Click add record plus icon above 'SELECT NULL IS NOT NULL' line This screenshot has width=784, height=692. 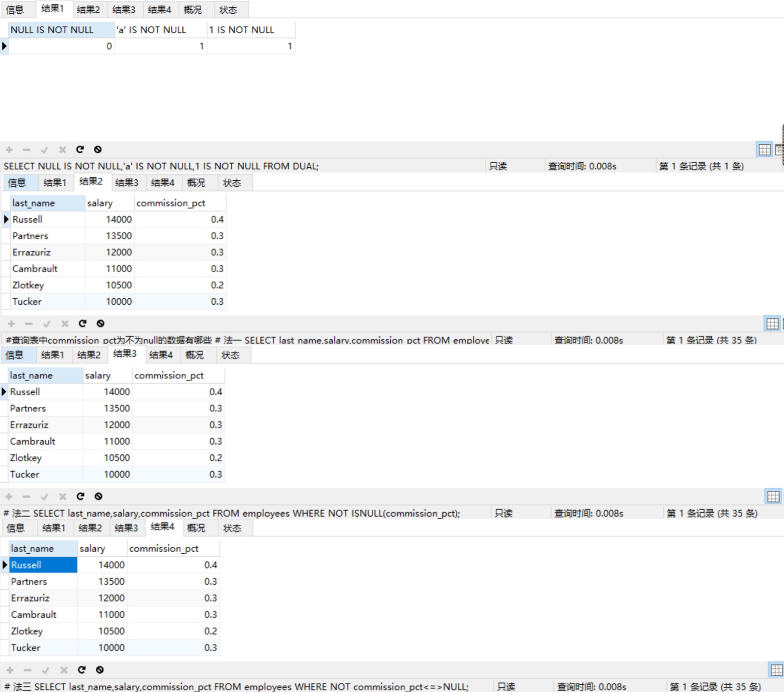point(9,149)
